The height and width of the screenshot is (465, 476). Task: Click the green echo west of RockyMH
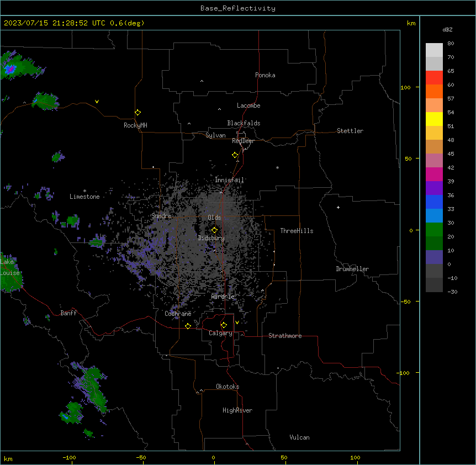(x=45, y=101)
